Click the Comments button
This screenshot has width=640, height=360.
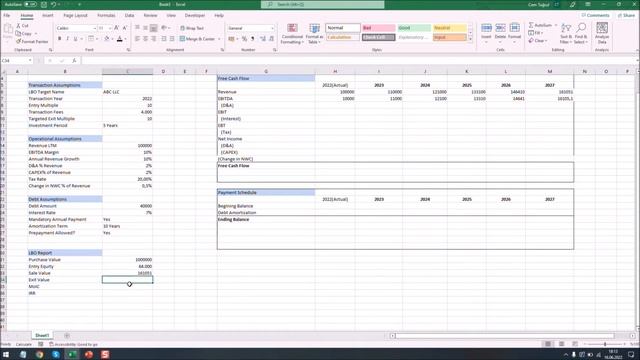(596, 16)
